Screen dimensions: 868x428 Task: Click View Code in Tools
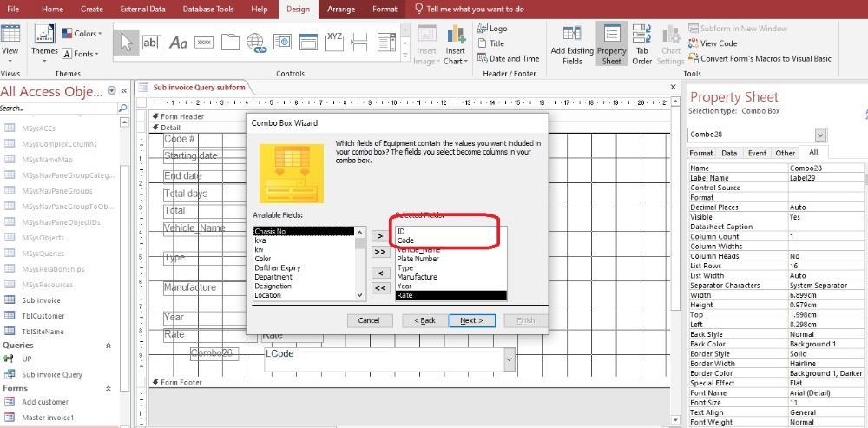click(713, 43)
